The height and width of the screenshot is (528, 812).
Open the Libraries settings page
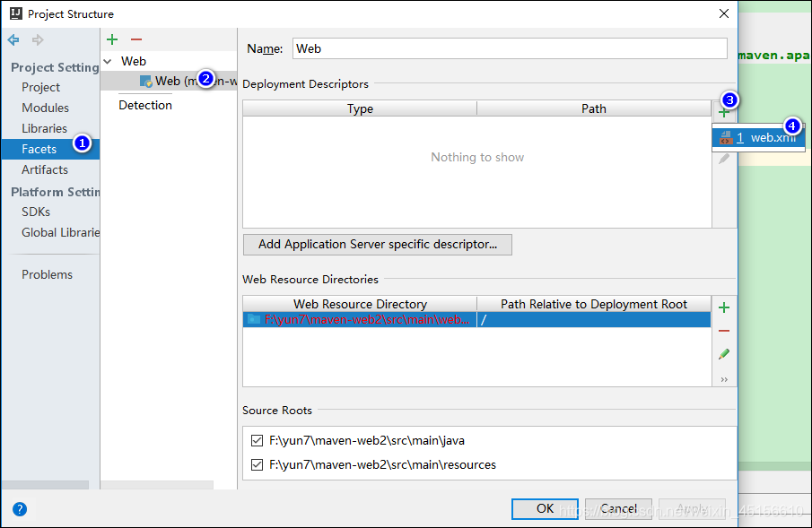tap(44, 128)
